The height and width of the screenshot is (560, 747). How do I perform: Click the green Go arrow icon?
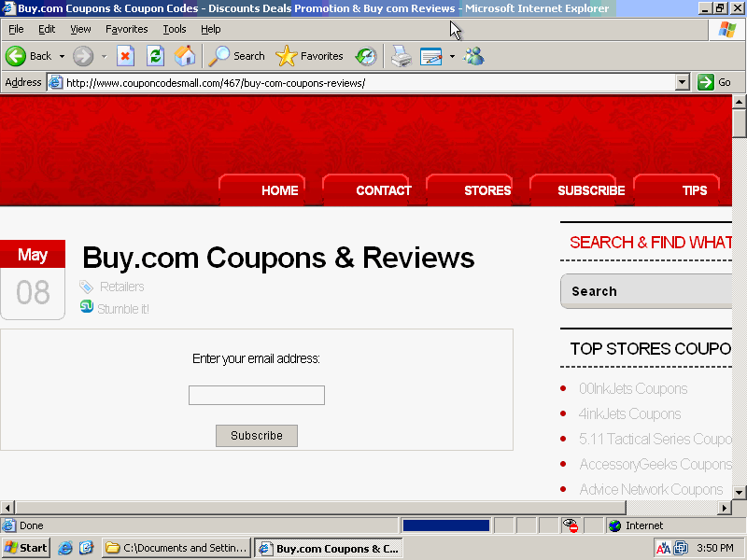[x=706, y=82]
